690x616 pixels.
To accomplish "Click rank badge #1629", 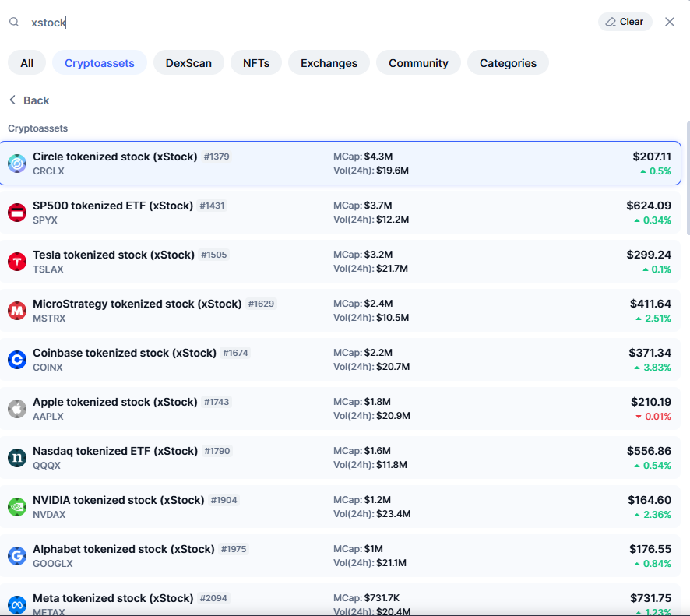I will (261, 304).
